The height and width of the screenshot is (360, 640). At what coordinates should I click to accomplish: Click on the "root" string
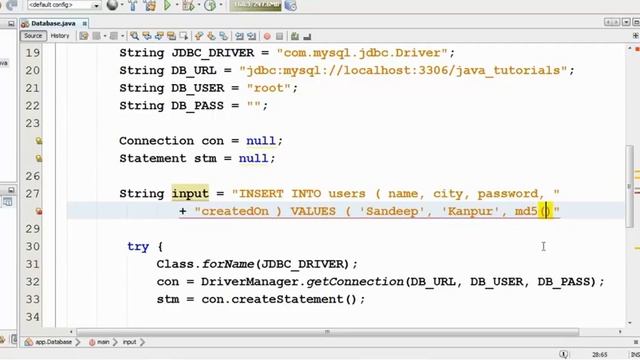coord(269,88)
